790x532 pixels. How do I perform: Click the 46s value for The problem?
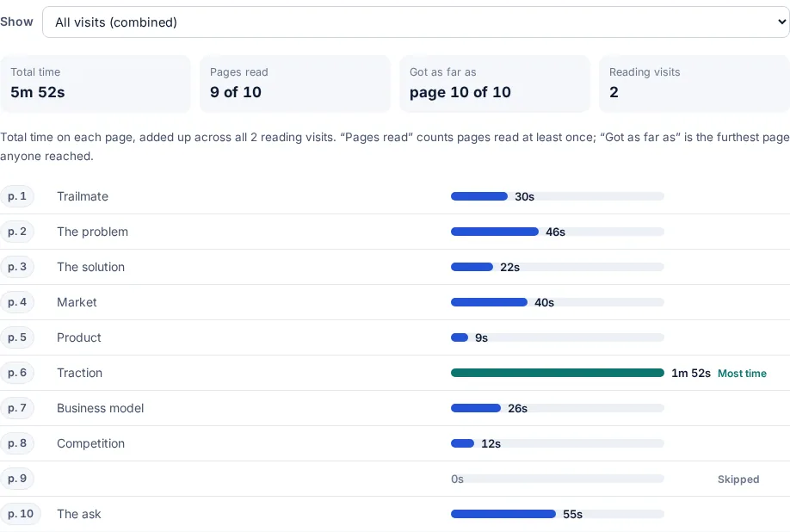[x=556, y=232]
